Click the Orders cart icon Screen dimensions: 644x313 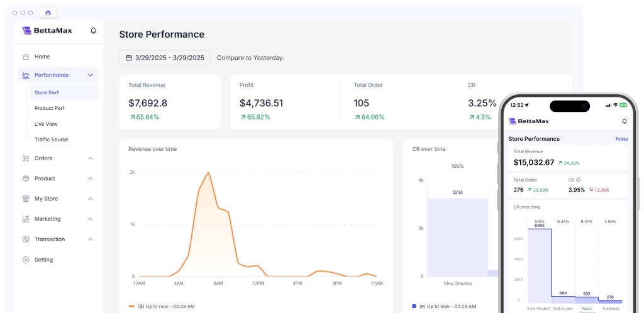(26, 158)
